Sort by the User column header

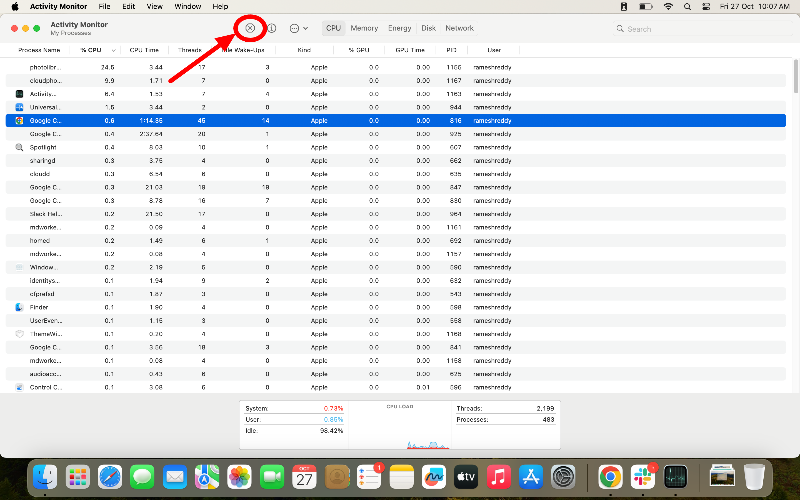[494, 50]
